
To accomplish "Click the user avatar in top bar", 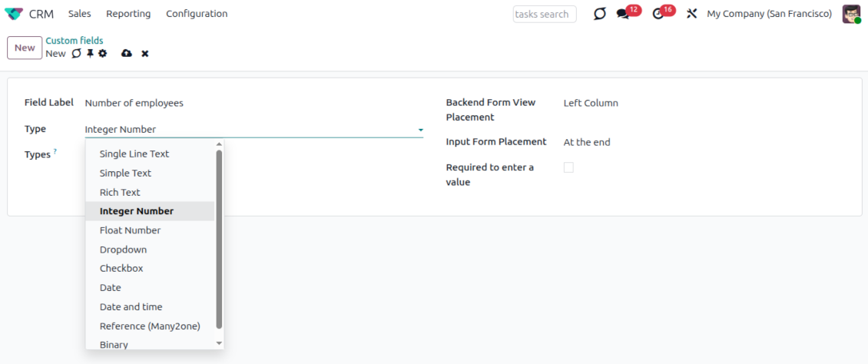I will (851, 14).
